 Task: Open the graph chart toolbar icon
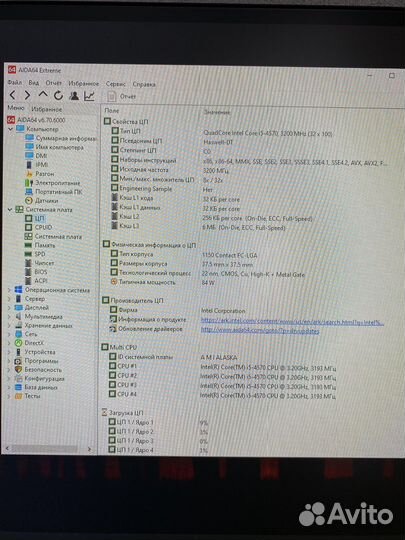click(89, 96)
